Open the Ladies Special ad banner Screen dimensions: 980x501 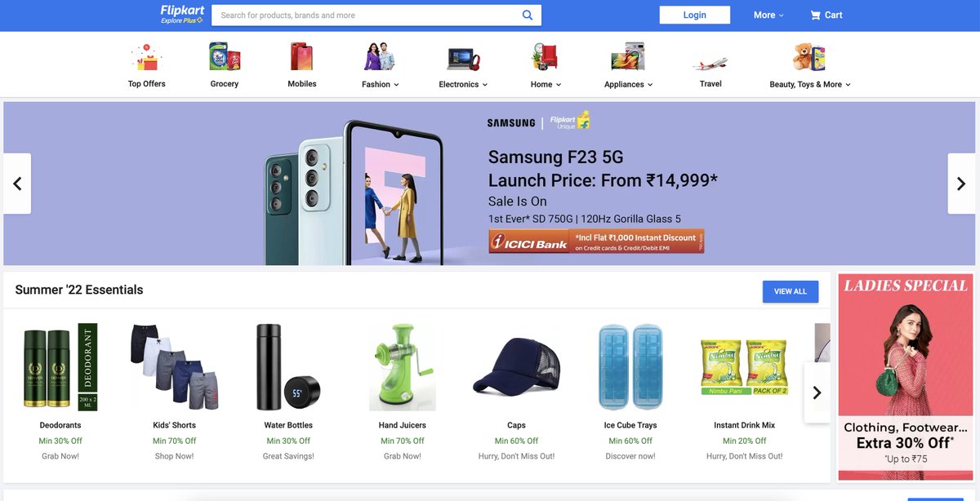pyautogui.click(x=905, y=377)
